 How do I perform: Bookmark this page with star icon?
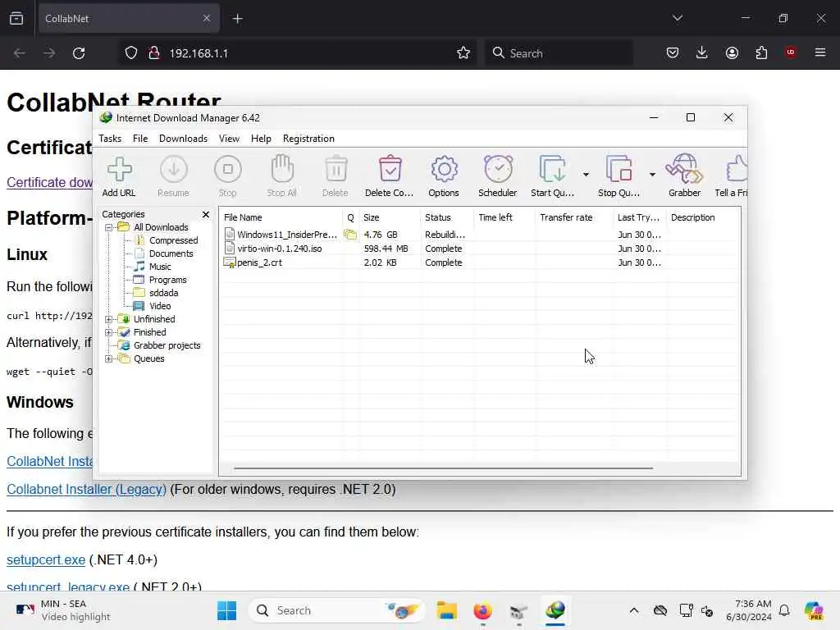click(463, 53)
